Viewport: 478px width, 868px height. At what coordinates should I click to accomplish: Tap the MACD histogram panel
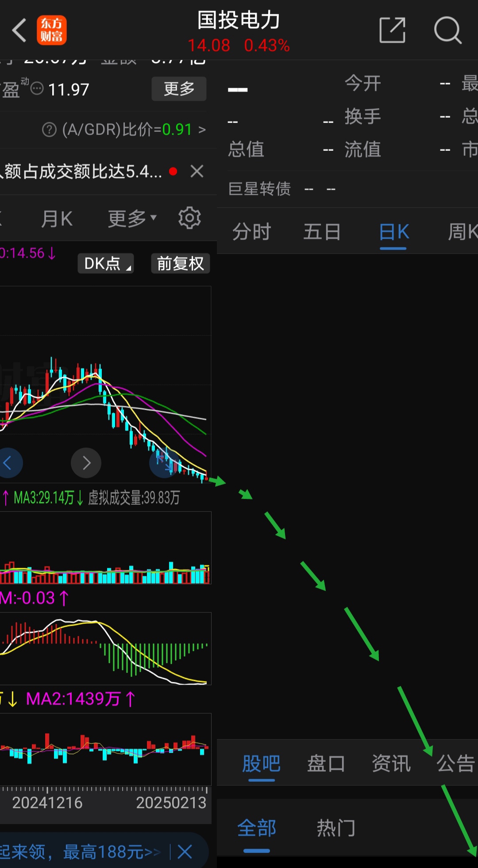[x=105, y=649]
